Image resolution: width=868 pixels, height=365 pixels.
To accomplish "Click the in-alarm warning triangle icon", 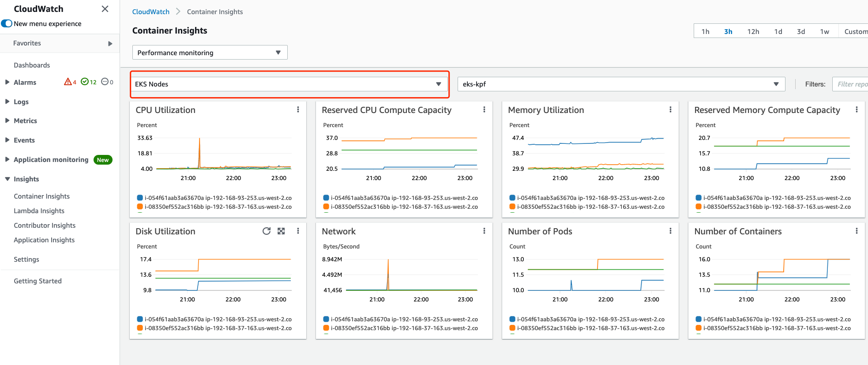I will point(68,82).
